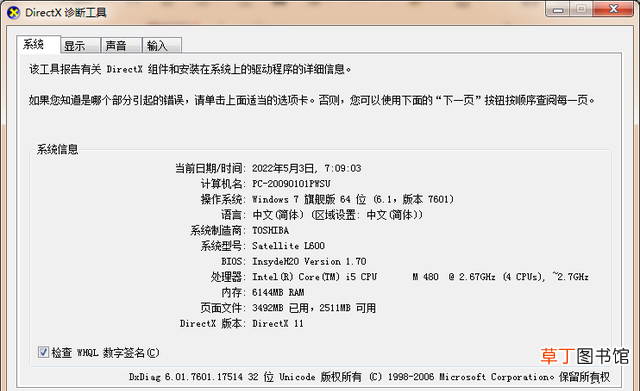The width and height of the screenshot is (640, 391).
Task: Click the 页面文件 label
Action: tap(223, 308)
